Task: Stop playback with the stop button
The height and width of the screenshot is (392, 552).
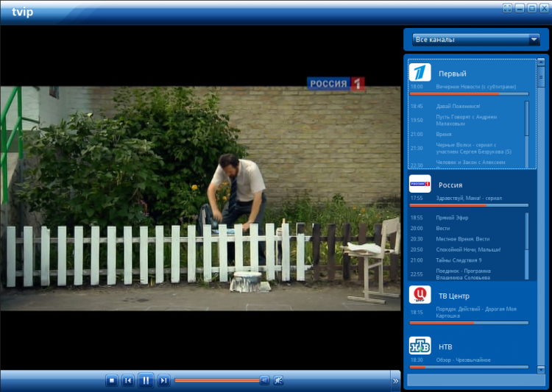Action: [112, 380]
